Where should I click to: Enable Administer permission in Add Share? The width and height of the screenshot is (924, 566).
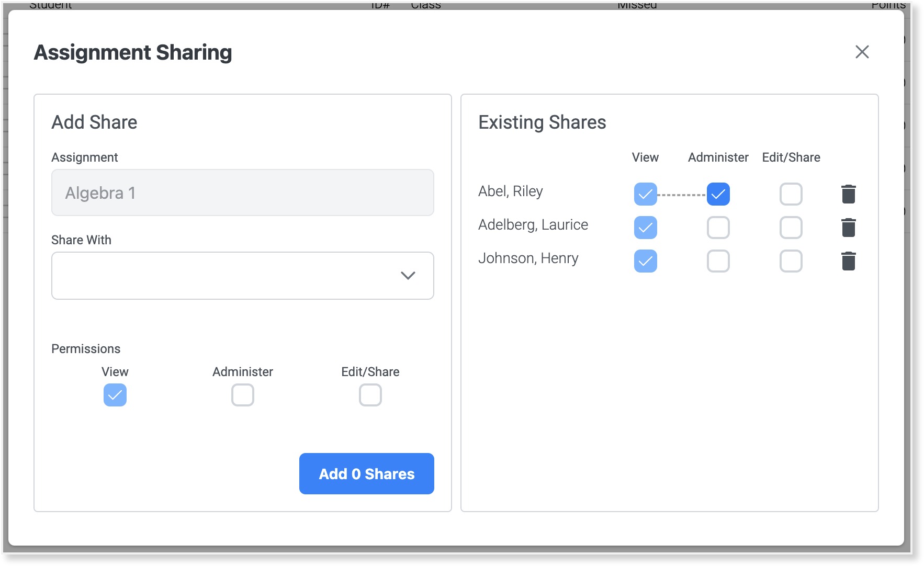click(x=243, y=395)
